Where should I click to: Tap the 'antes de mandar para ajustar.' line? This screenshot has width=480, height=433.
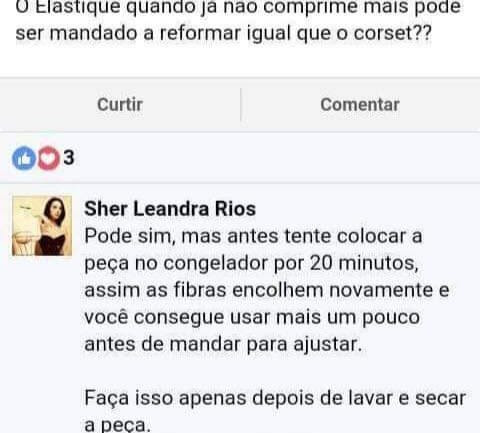coord(223,344)
